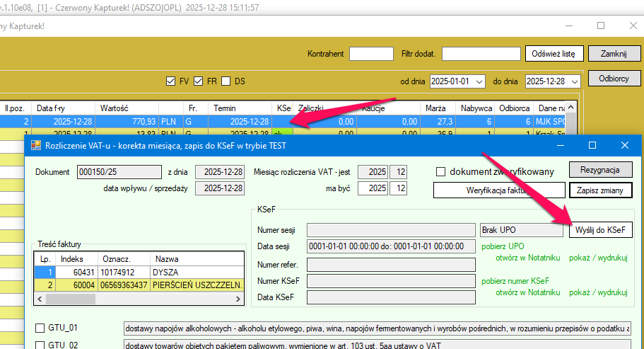This screenshot has height=349, width=644.
Task: Check the dokument zweryfikowany box
Action: point(441,171)
